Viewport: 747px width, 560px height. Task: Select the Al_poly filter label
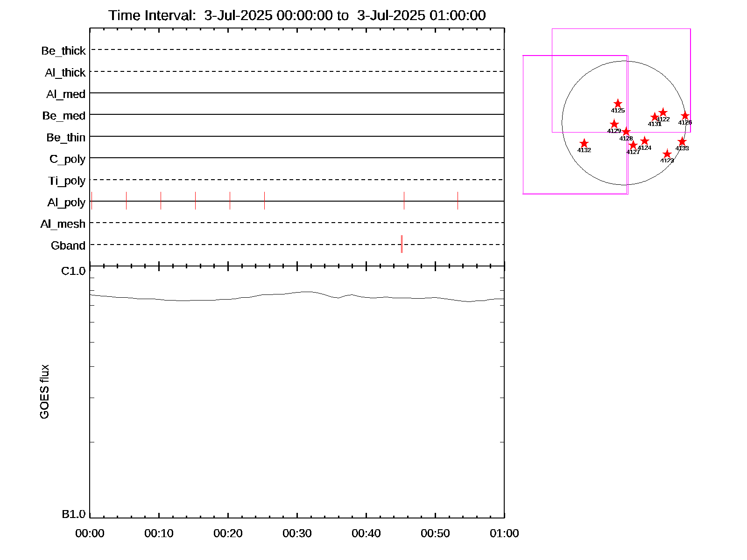pyautogui.click(x=66, y=203)
